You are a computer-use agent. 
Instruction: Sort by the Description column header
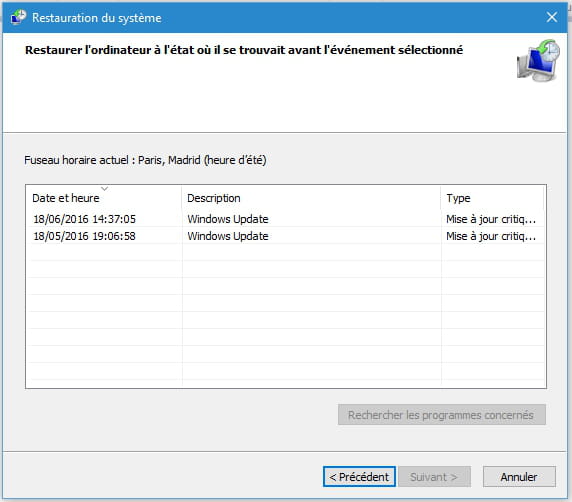pyautogui.click(x=214, y=198)
